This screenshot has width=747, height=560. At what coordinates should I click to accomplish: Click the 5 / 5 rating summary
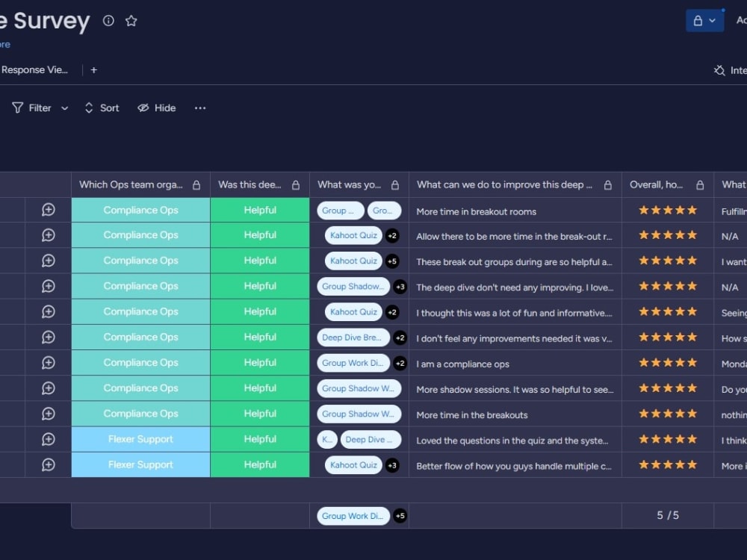(x=667, y=515)
